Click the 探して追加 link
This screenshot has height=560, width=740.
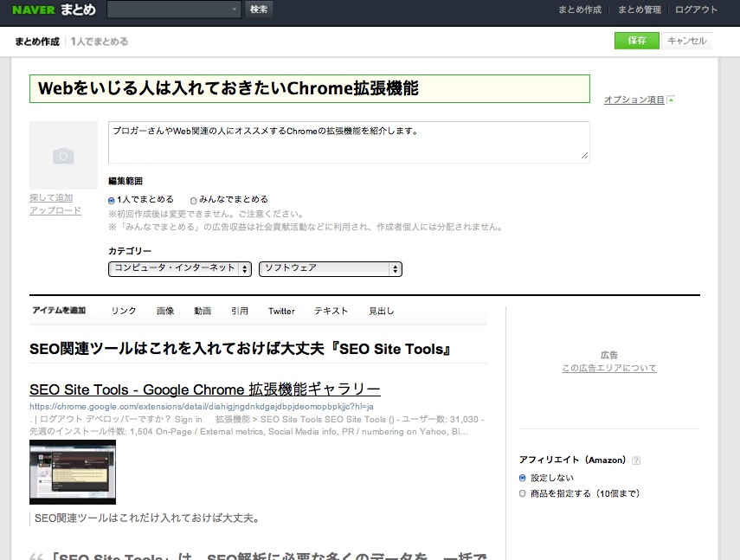[51, 197]
